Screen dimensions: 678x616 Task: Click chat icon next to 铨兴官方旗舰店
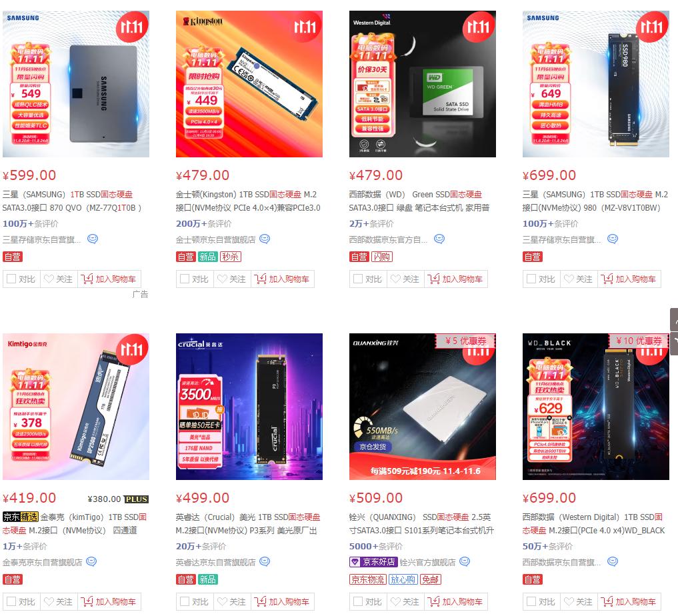tap(465, 561)
